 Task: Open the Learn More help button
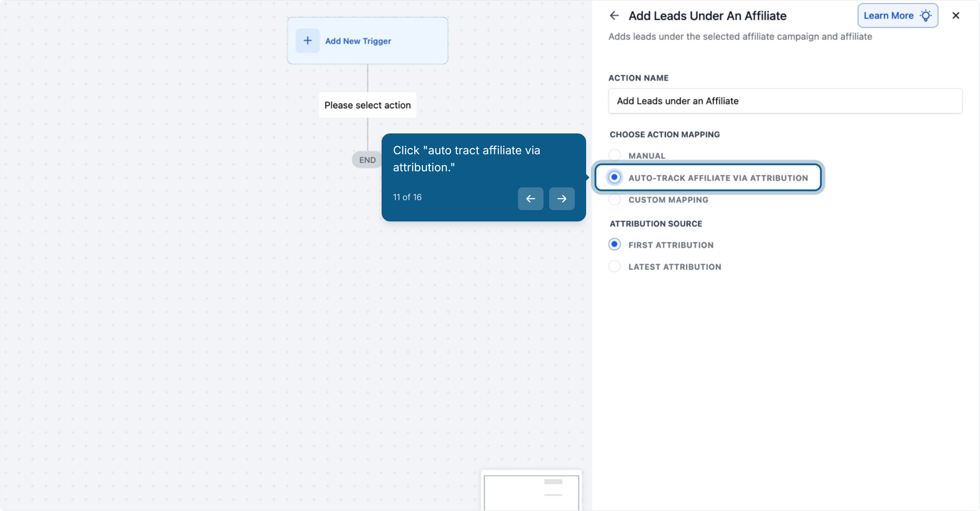click(898, 16)
